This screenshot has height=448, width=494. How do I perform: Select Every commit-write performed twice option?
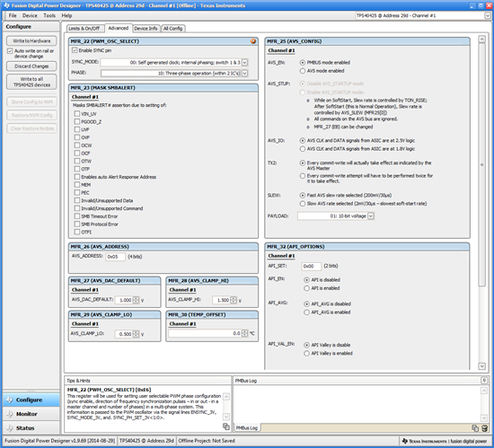click(303, 176)
